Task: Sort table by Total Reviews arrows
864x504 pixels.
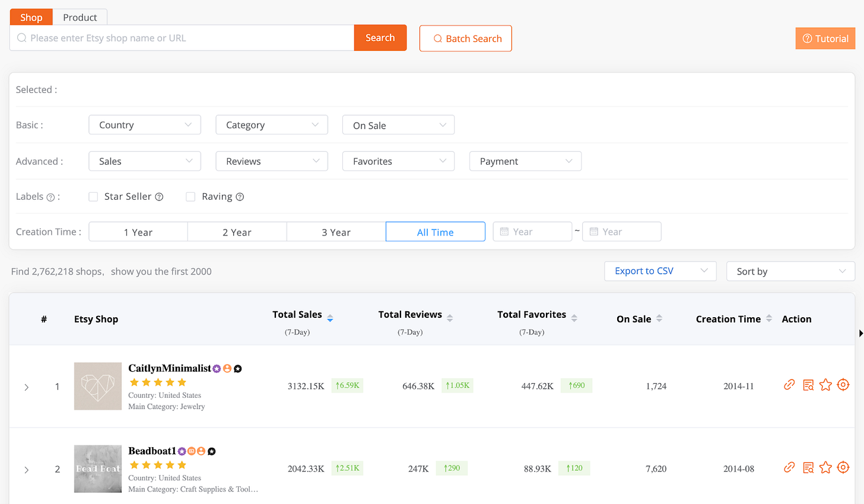Action: click(450, 318)
